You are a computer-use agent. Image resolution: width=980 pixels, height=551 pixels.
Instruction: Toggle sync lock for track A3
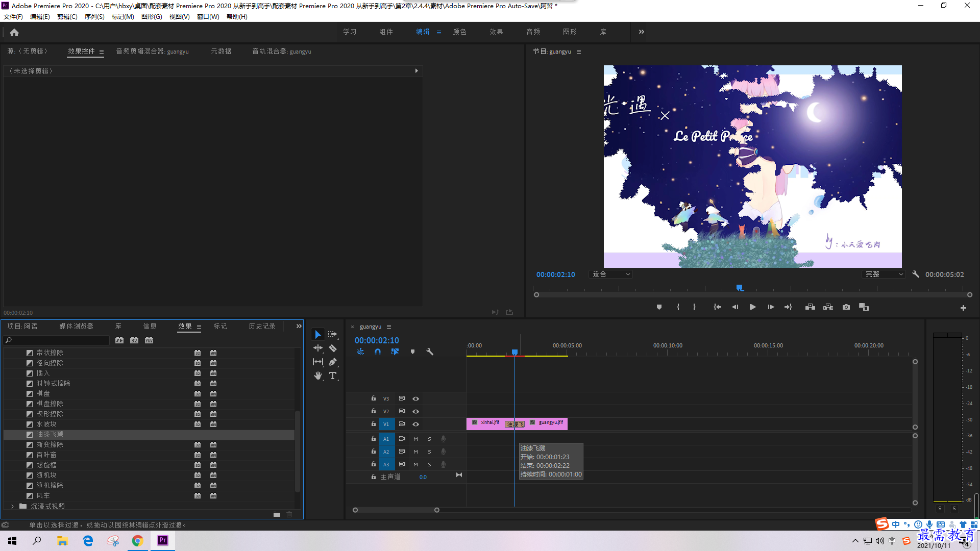click(x=402, y=464)
